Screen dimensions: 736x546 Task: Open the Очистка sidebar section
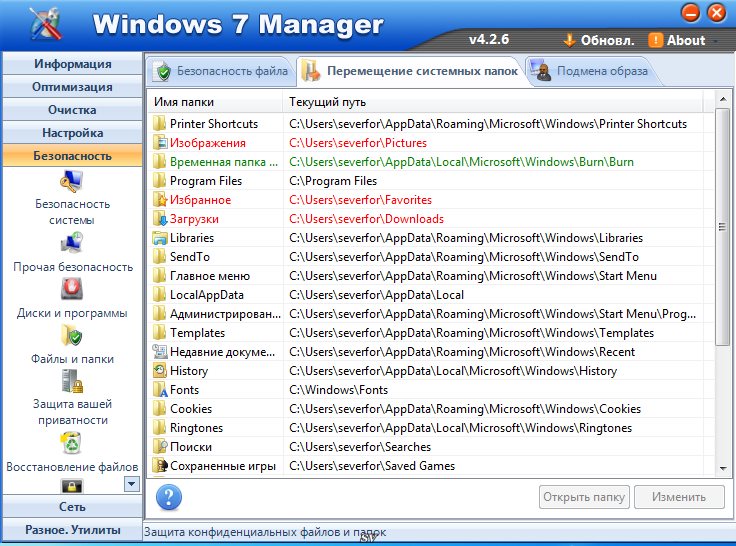point(72,110)
